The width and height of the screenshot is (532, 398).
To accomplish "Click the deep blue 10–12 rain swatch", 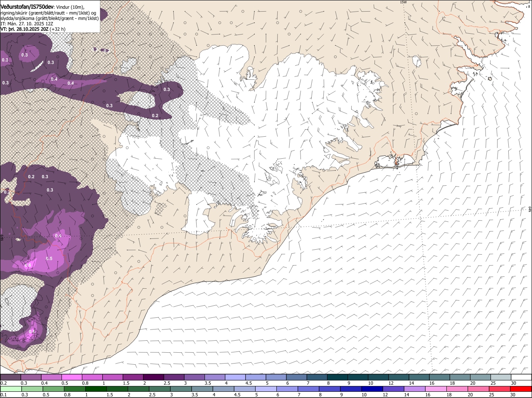I will coord(373,389).
